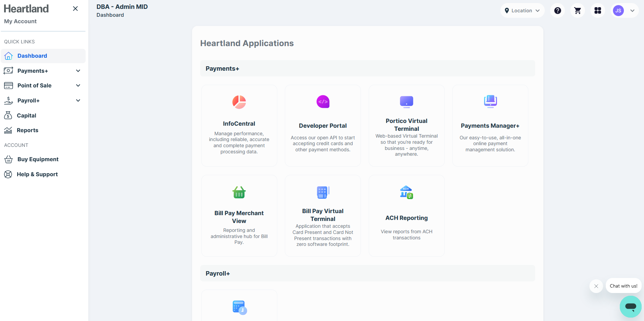Close the sidebar with the X icon
Image resolution: width=644 pixels, height=321 pixels.
point(75,9)
